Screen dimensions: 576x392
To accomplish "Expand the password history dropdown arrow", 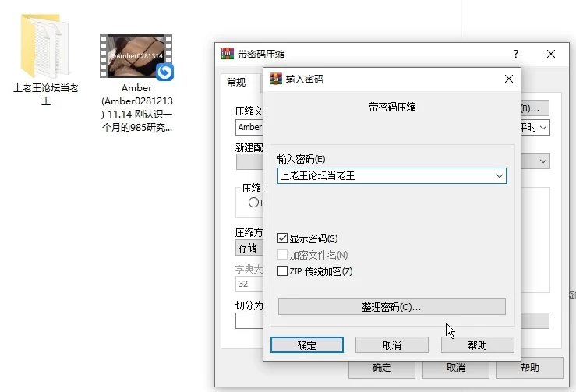I will [499, 176].
